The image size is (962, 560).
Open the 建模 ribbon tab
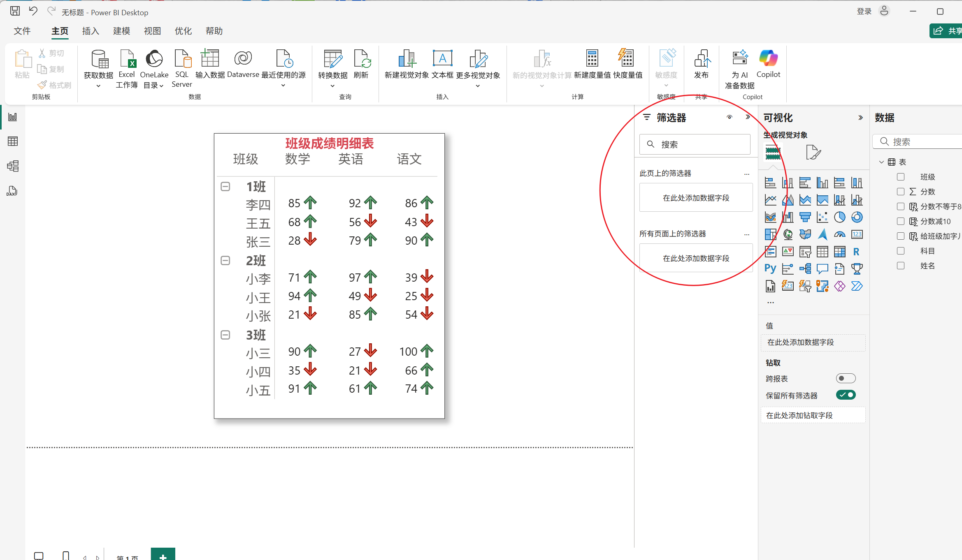click(121, 31)
